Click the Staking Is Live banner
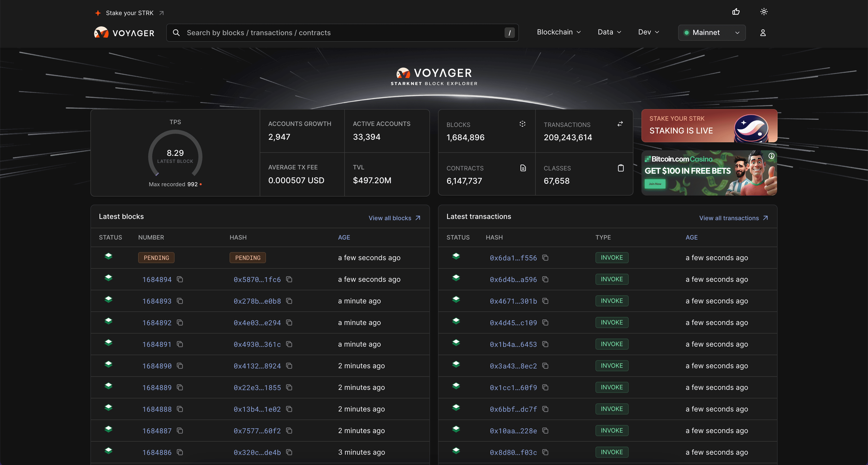Image resolution: width=868 pixels, height=465 pixels. coord(709,126)
